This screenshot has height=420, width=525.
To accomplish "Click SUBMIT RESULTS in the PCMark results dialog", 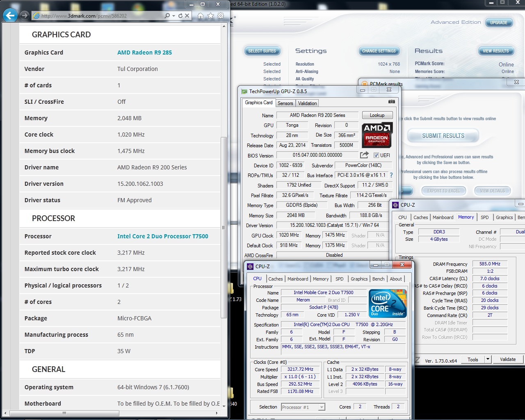I will click(443, 136).
